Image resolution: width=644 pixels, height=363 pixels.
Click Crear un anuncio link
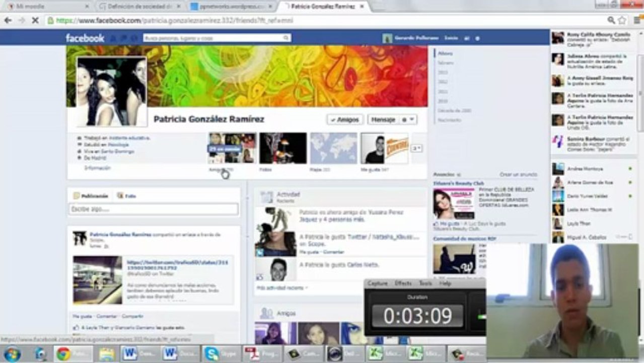click(519, 174)
